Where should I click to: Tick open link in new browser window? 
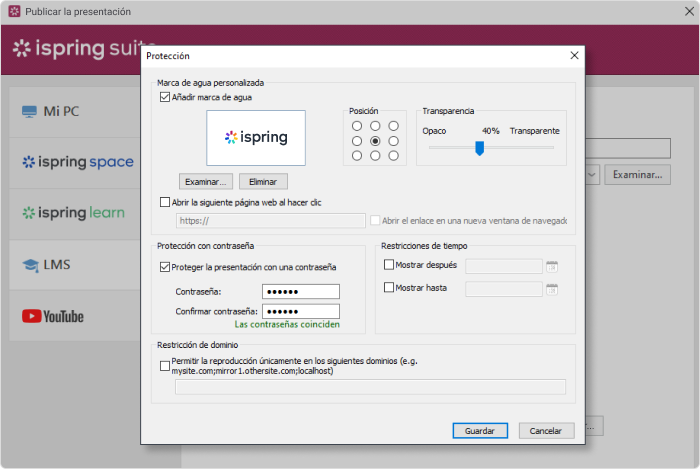375,220
